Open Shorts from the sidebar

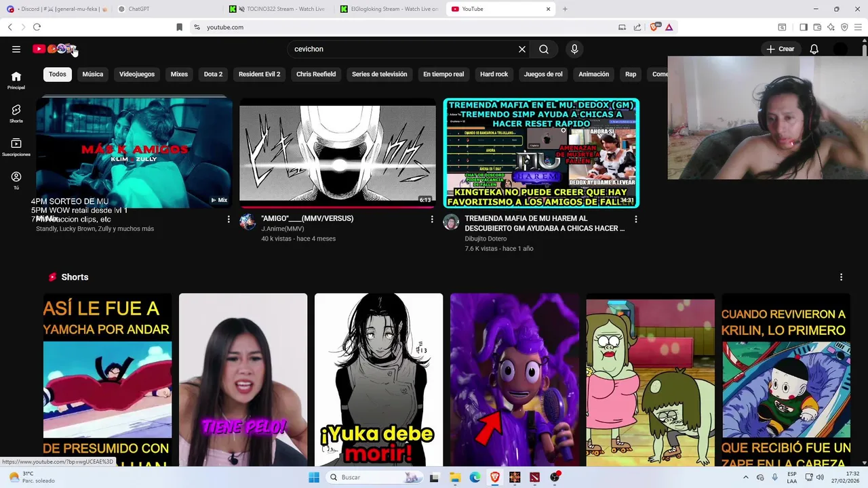16,113
